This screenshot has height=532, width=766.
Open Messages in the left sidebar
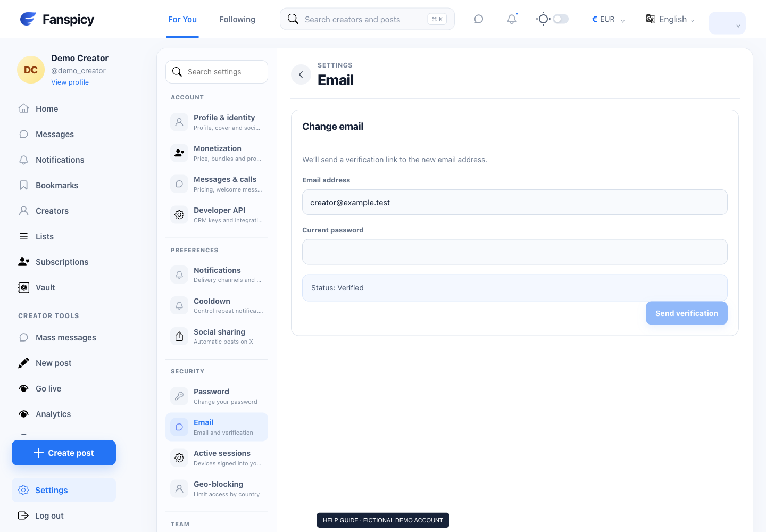click(x=64, y=134)
